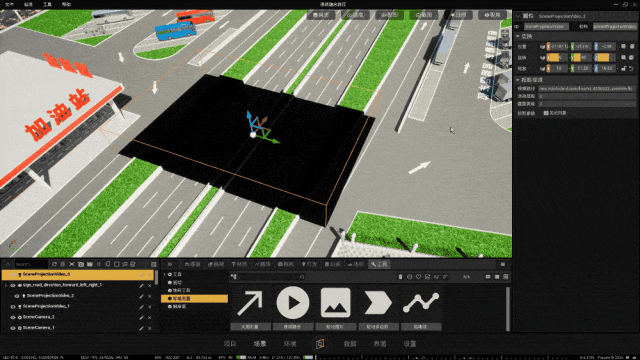Image resolution: width=640 pixels, height=360 pixels.
Task: Open 设置 in bottom navigation
Action: tap(410, 344)
